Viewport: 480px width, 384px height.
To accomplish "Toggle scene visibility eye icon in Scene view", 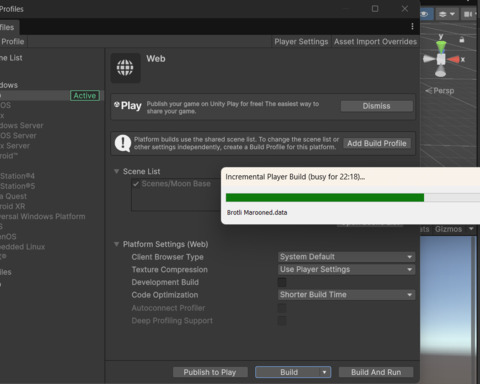I will click(424, 14).
